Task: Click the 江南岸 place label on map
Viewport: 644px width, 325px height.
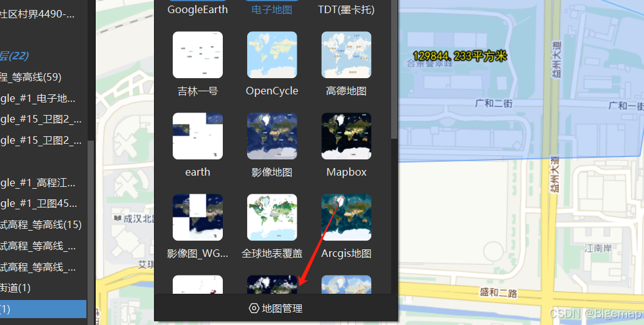Action: 598,248
